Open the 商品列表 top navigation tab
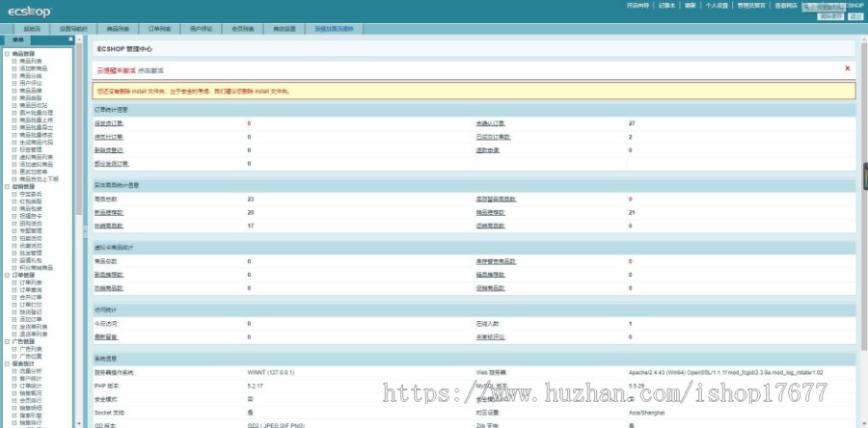The height and width of the screenshot is (428, 868). tap(118, 29)
